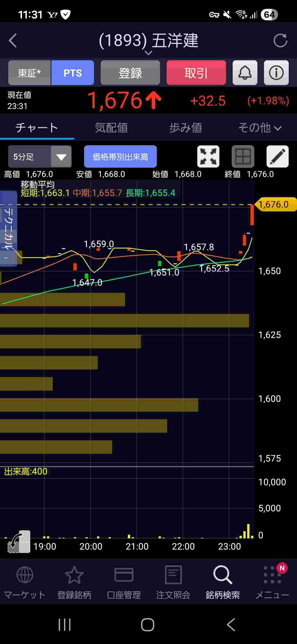
Task: Expand the その他 tab menu
Action: pos(260,128)
